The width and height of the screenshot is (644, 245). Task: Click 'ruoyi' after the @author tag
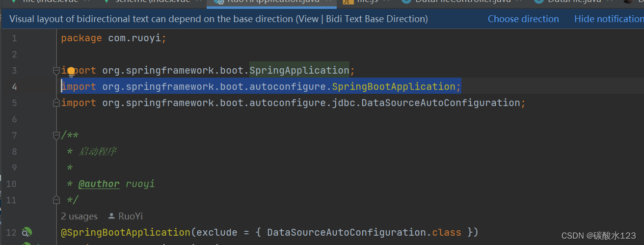point(140,184)
